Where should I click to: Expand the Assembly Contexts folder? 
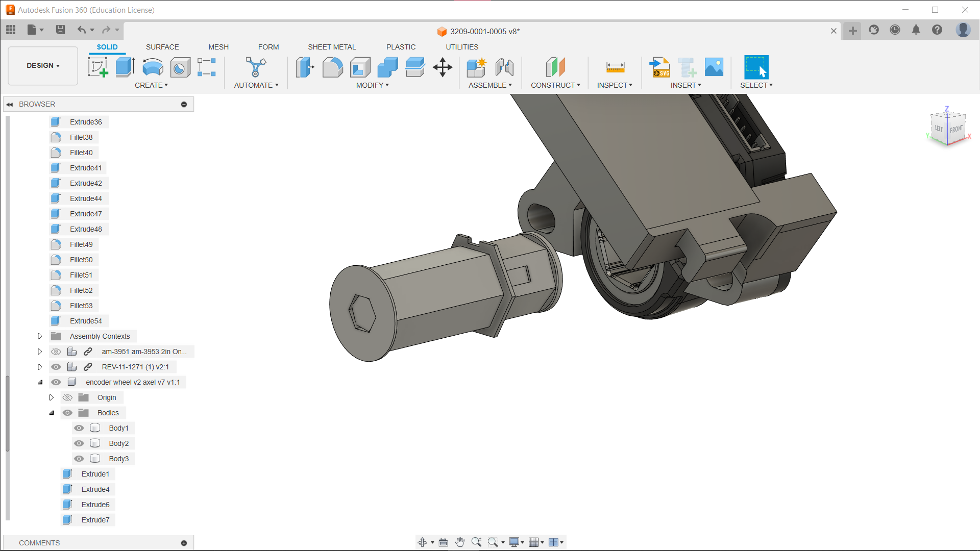tap(40, 336)
